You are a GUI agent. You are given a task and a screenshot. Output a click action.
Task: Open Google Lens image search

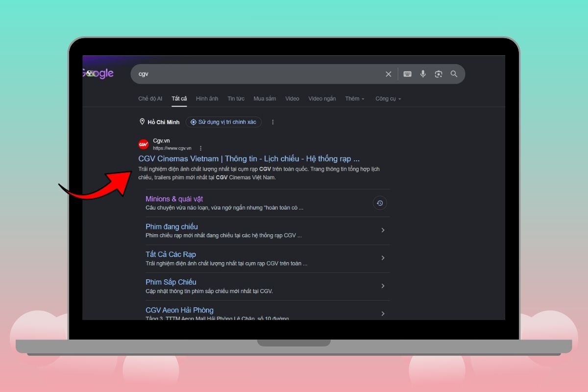pos(439,74)
